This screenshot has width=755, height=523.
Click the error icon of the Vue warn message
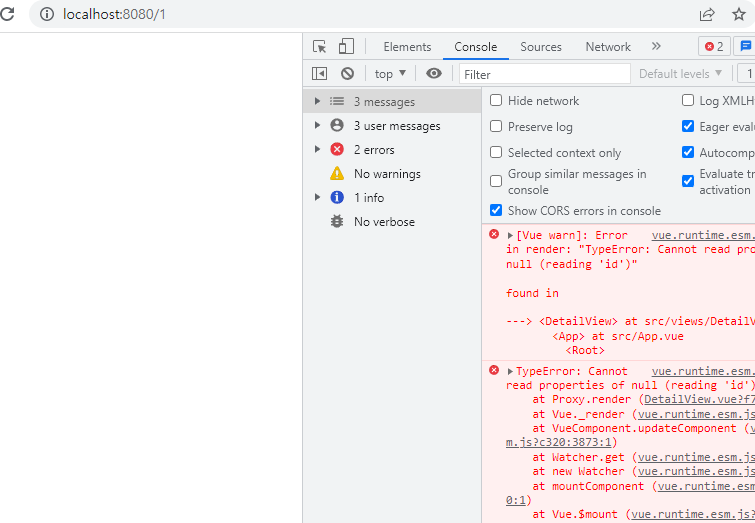tap(494, 234)
